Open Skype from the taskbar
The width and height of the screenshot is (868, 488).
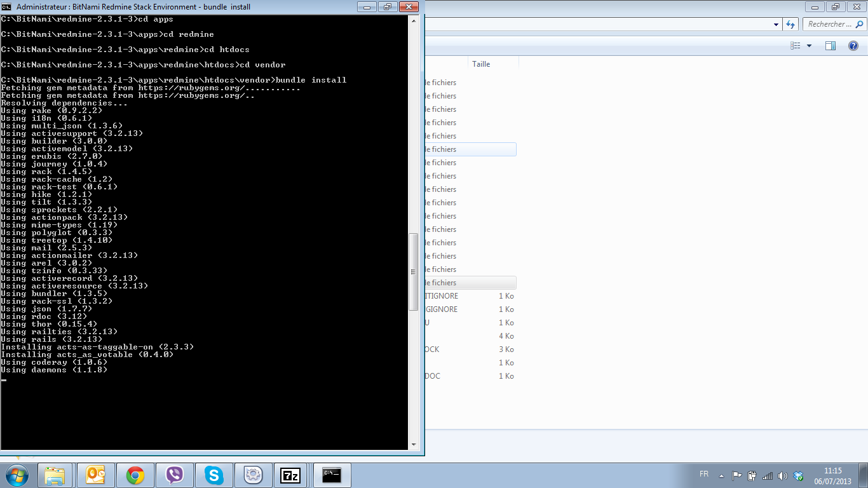point(214,475)
